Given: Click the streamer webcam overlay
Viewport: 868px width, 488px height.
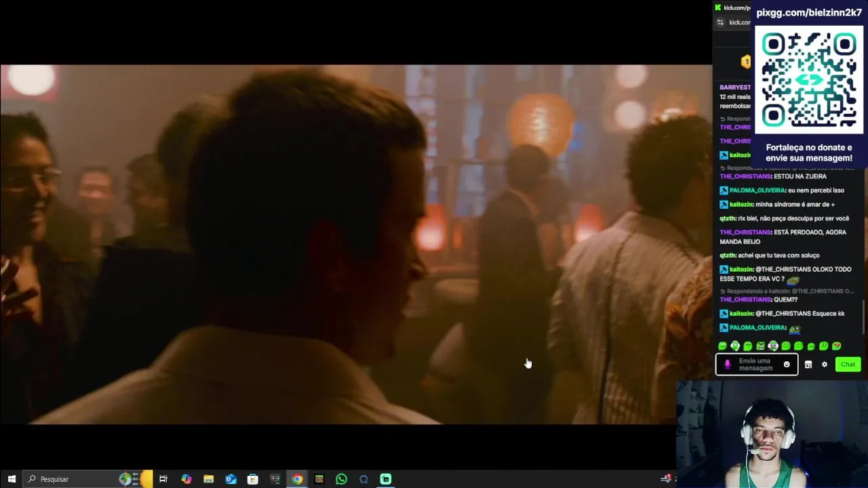Looking at the screenshot, I should click(772, 434).
